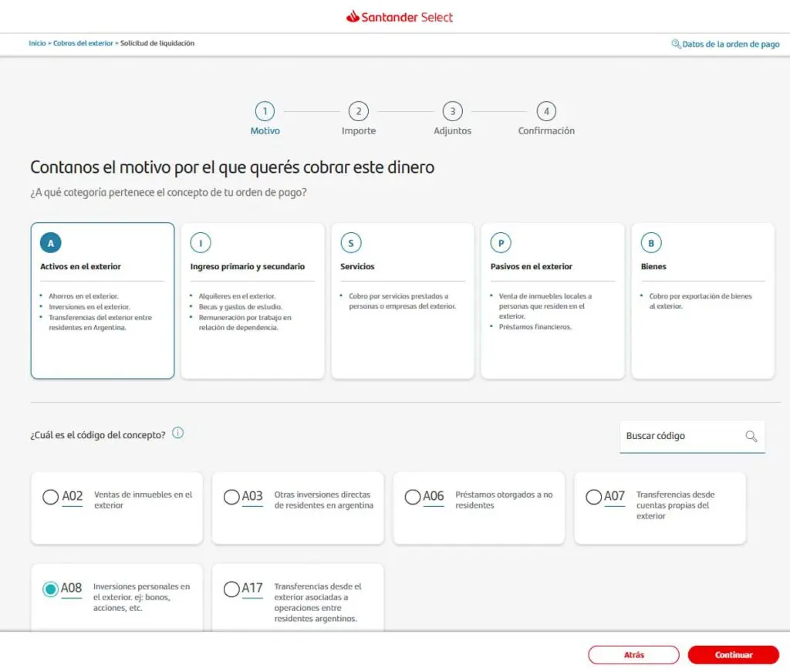Select the A03 radio button
This screenshot has width=790, height=672.
point(231,497)
